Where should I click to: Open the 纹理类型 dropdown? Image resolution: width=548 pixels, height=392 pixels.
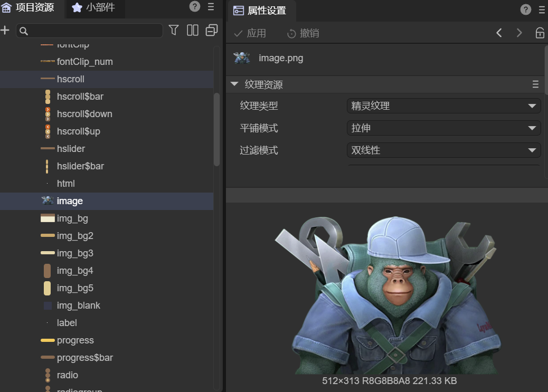coord(443,106)
